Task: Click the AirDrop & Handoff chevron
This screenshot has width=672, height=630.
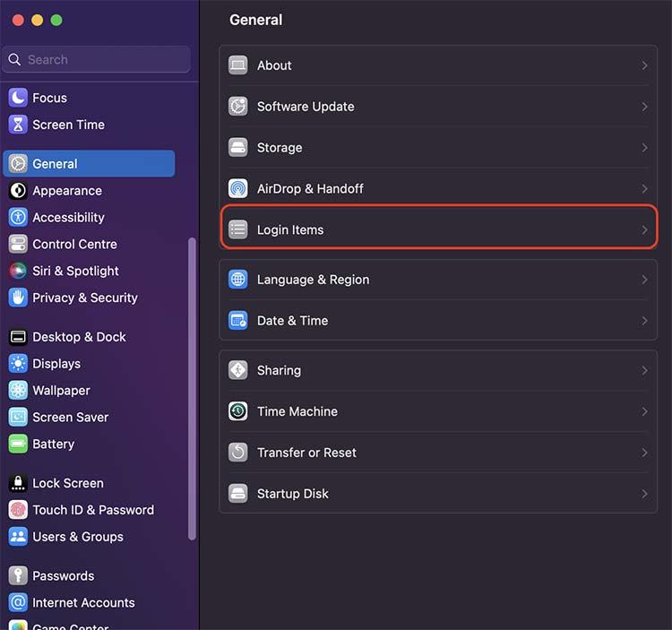Action: pyautogui.click(x=644, y=188)
